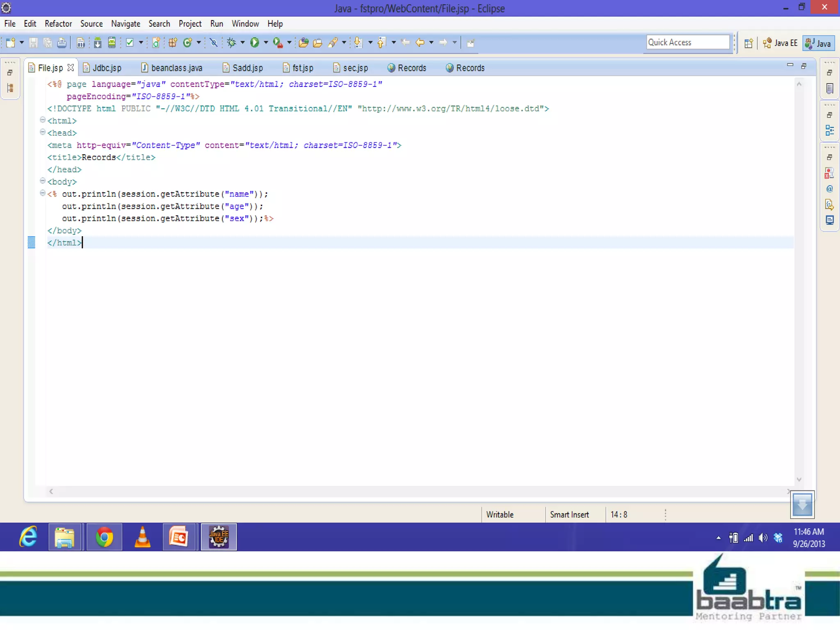The height and width of the screenshot is (630, 840).
Task: Click the Run green play button
Action: [x=254, y=42]
